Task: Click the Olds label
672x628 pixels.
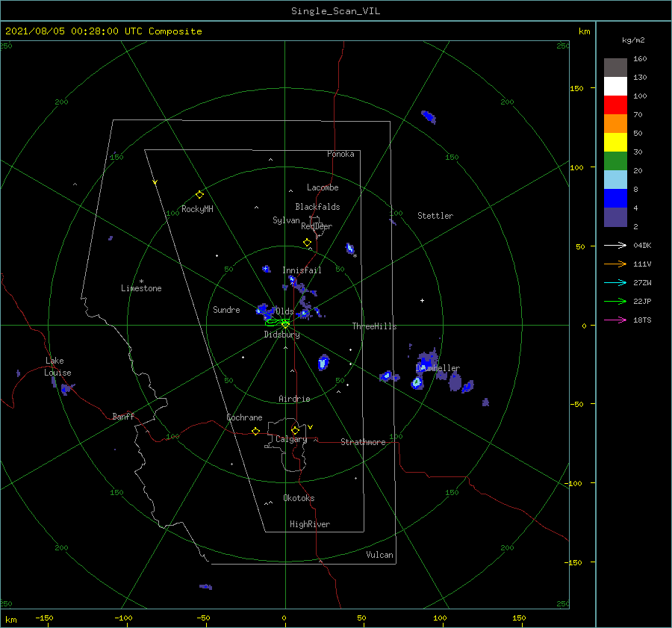Action: pyautogui.click(x=284, y=311)
